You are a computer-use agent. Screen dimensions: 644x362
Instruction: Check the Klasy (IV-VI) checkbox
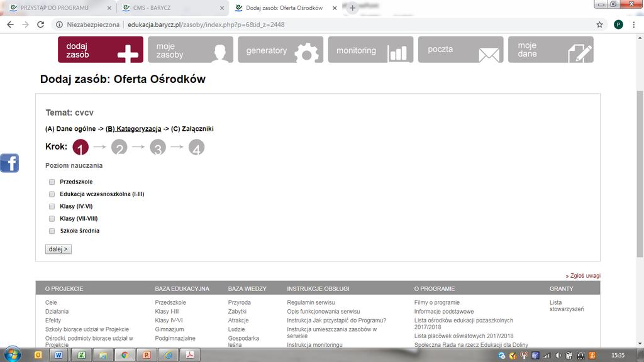(52, 206)
